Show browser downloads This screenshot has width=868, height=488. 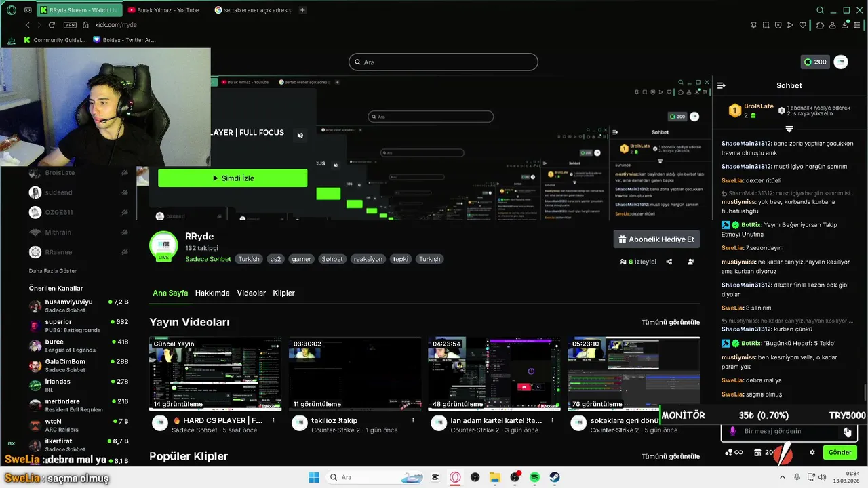click(x=845, y=25)
